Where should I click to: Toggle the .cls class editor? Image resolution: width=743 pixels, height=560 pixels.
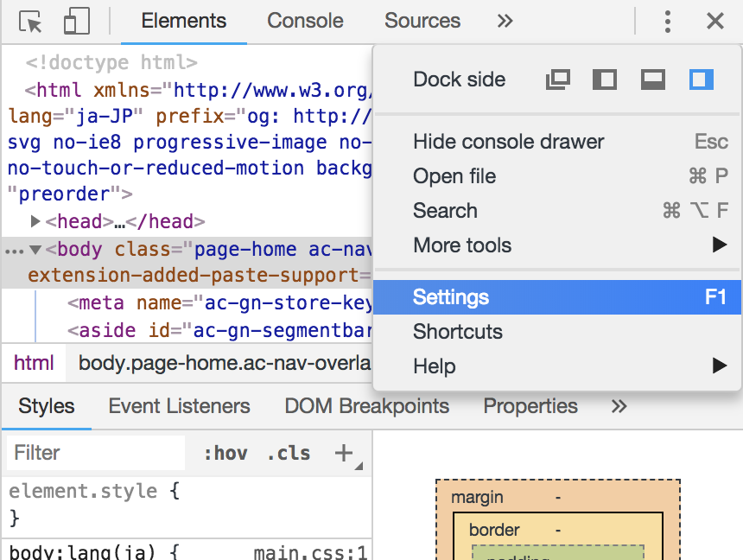tap(289, 454)
